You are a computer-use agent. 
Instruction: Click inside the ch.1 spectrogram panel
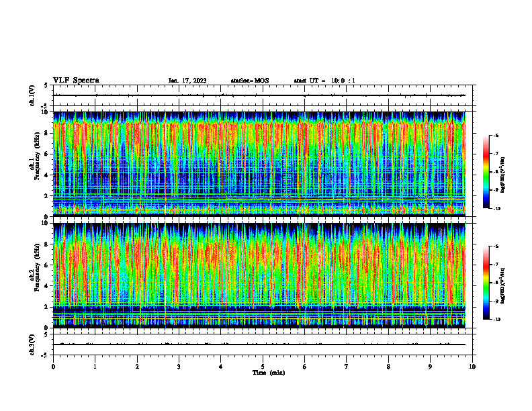point(259,164)
